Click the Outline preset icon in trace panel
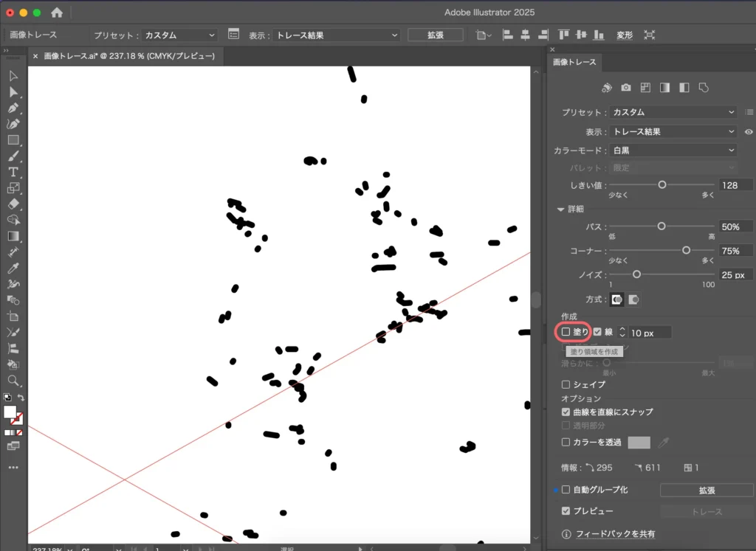 coord(704,88)
